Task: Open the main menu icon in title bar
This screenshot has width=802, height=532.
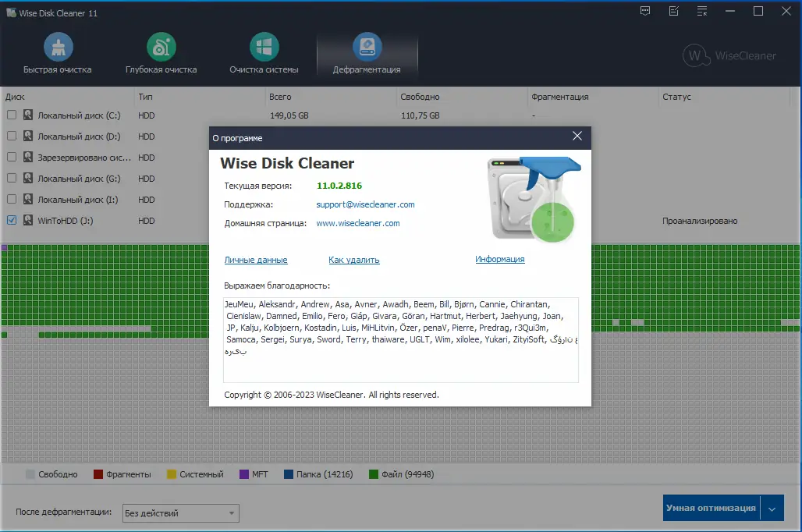Action: point(701,11)
